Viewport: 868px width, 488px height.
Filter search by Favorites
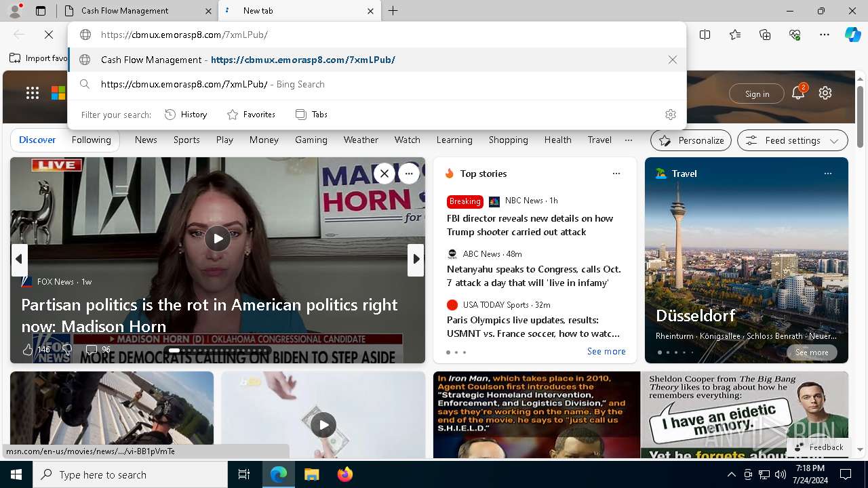click(251, 115)
